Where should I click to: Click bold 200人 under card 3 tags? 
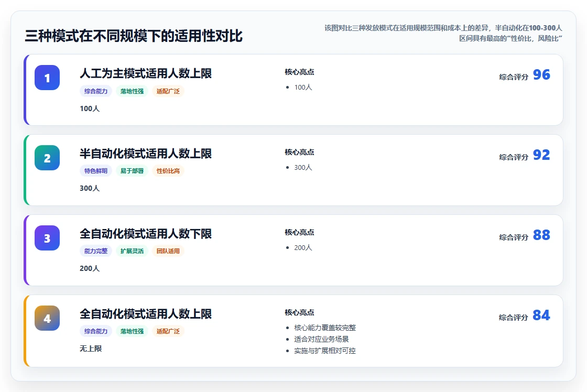[x=90, y=268]
